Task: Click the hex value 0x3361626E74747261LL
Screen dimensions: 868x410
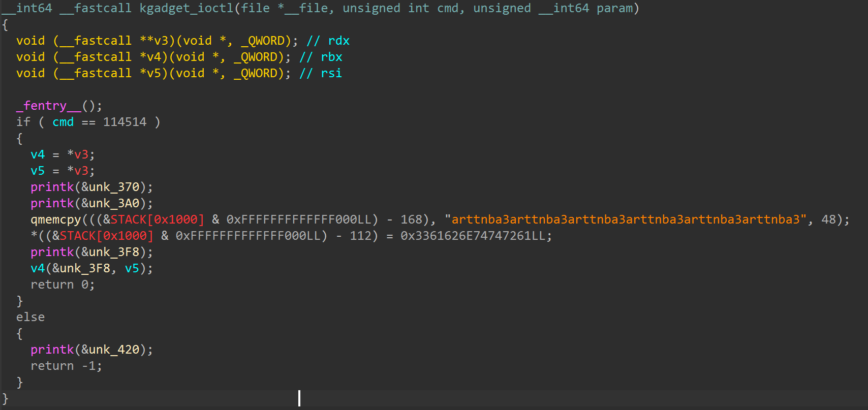Action: (x=473, y=236)
